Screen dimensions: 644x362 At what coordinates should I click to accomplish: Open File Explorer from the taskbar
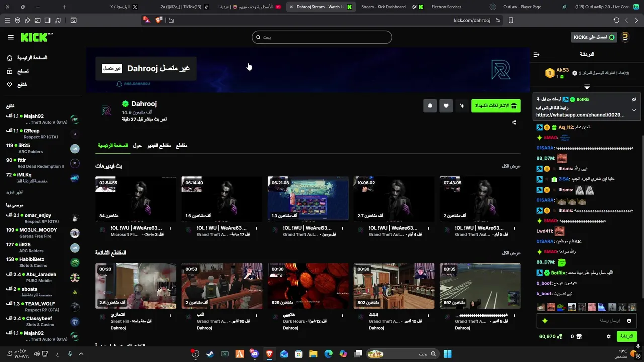[x=313, y=354]
